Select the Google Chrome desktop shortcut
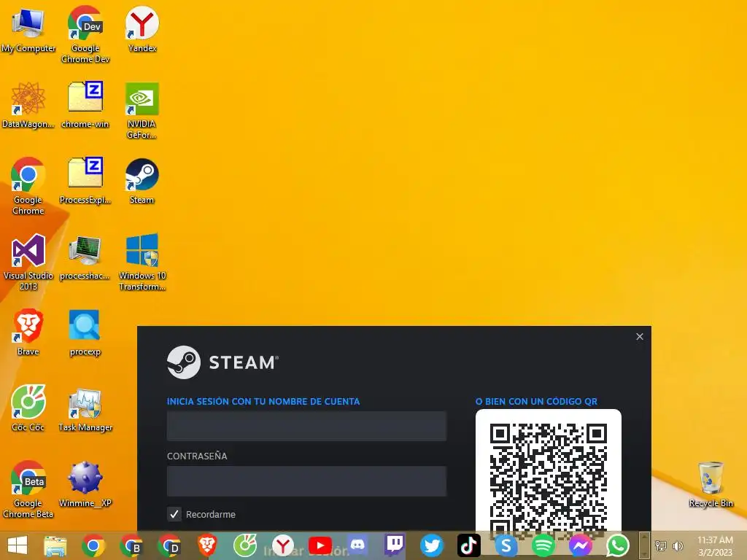 (28, 186)
